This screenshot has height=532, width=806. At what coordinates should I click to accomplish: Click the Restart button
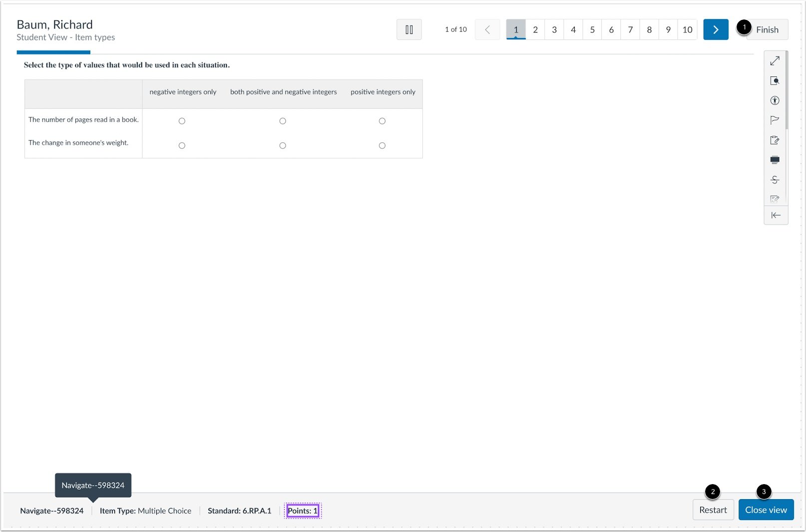[713, 510]
